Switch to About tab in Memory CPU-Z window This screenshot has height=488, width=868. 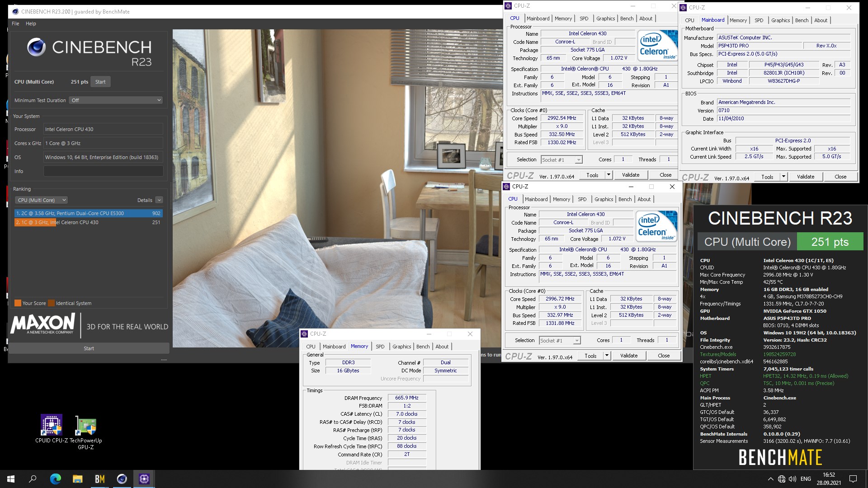(x=442, y=347)
